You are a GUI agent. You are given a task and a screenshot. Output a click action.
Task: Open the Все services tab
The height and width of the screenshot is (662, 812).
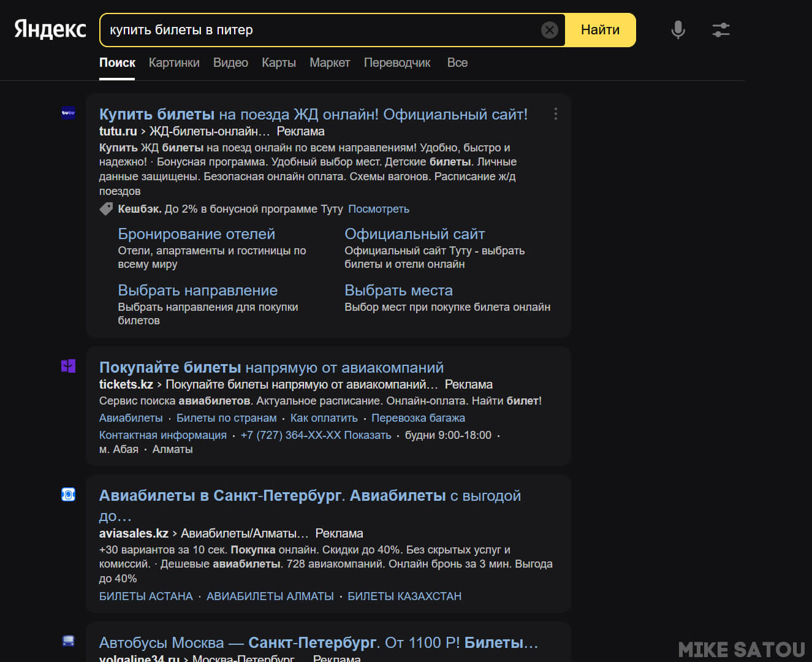(457, 63)
